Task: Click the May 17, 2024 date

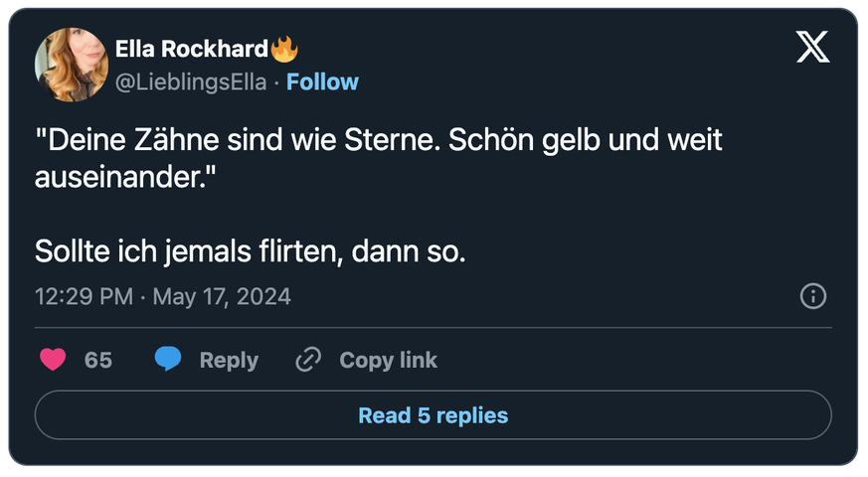Action: [x=221, y=296]
